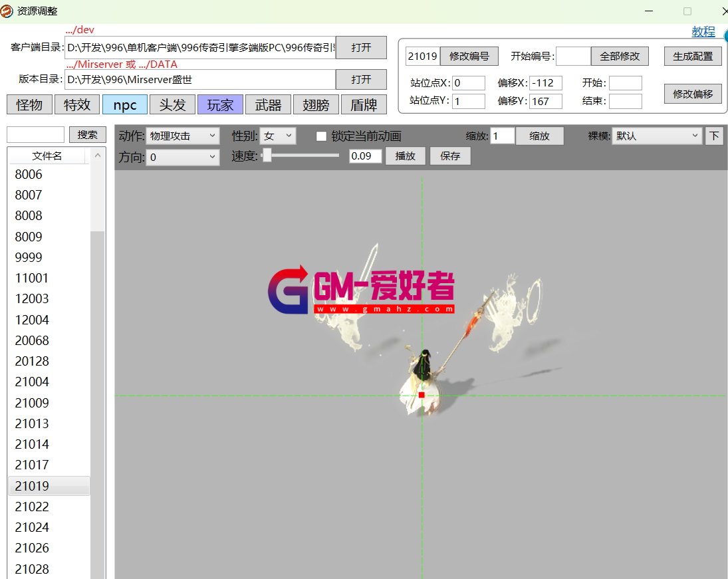This screenshot has width=728, height=579.
Task: Click the 客户端目录 path field
Action: pos(201,47)
